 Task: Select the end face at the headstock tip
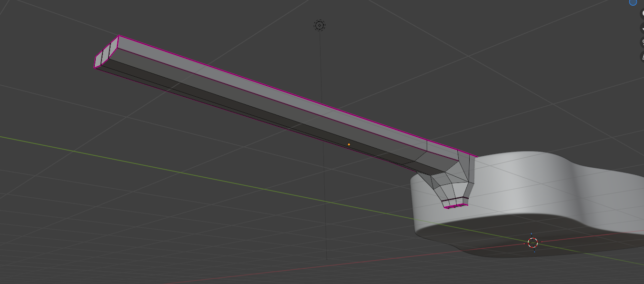coord(106,52)
